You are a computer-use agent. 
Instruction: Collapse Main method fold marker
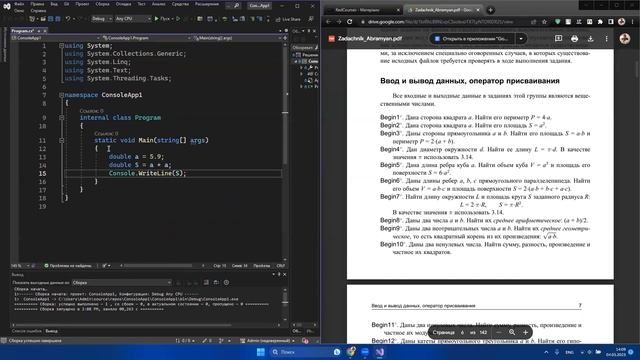61,140
